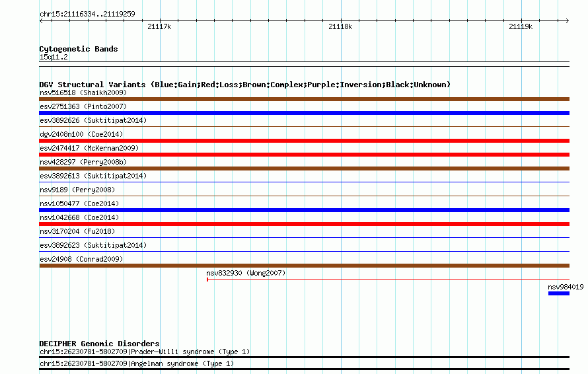Open the esv2751363 (Pinto2007) label
Image resolution: width=588 pixels, height=374 pixels.
click(83, 106)
